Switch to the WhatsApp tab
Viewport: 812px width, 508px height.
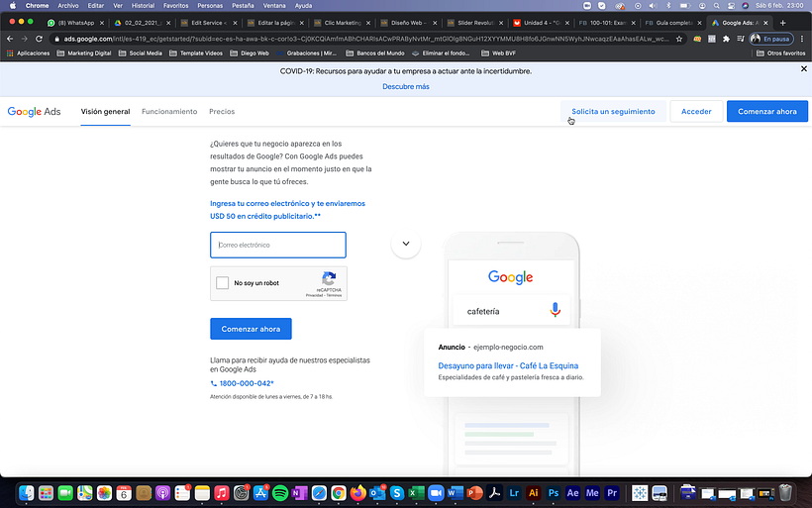(75, 23)
